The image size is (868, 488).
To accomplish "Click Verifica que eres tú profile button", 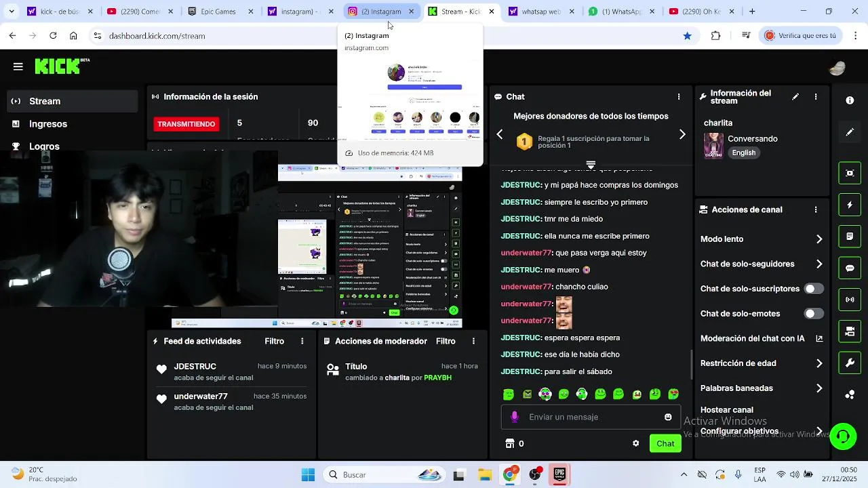I will pyautogui.click(x=802, y=36).
